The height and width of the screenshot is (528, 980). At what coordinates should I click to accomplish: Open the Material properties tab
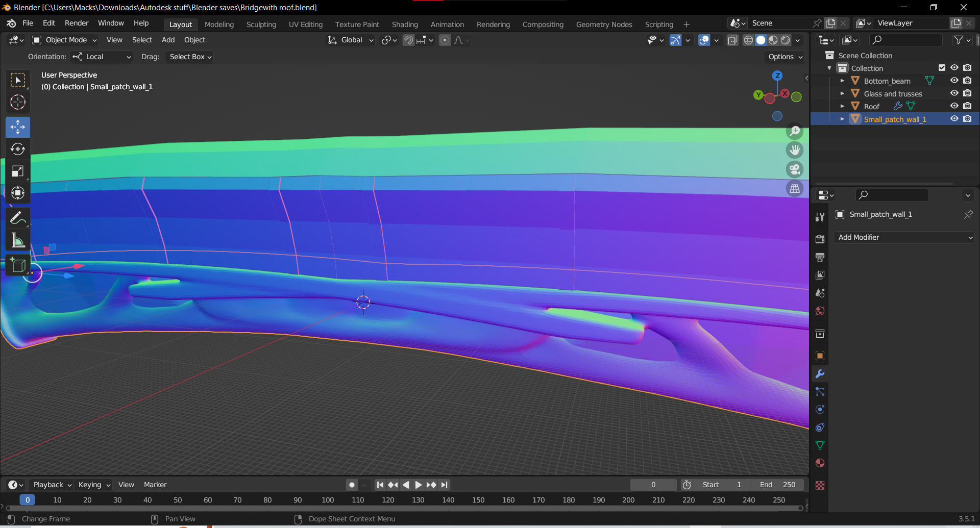click(820, 463)
